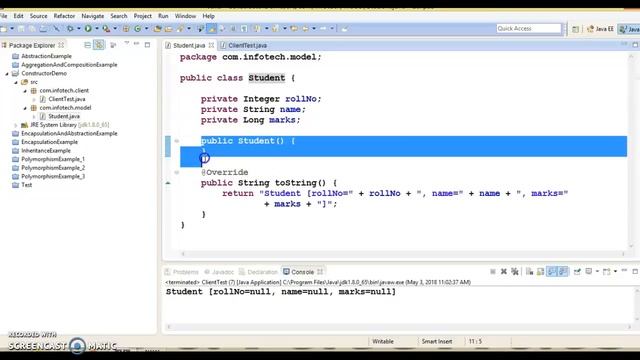The width and height of the screenshot is (640, 360).
Task: Click Collapse All in Package Explorer
Action: coord(87,45)
